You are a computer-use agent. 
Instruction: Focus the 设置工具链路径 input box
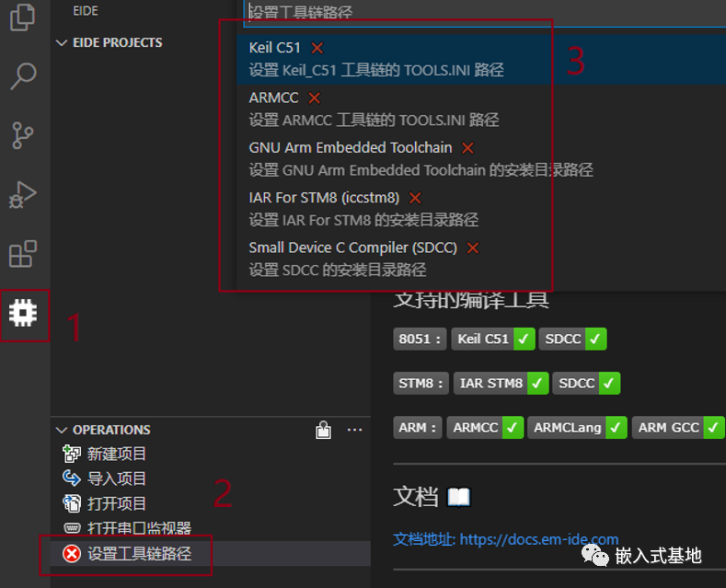[484, 13]
